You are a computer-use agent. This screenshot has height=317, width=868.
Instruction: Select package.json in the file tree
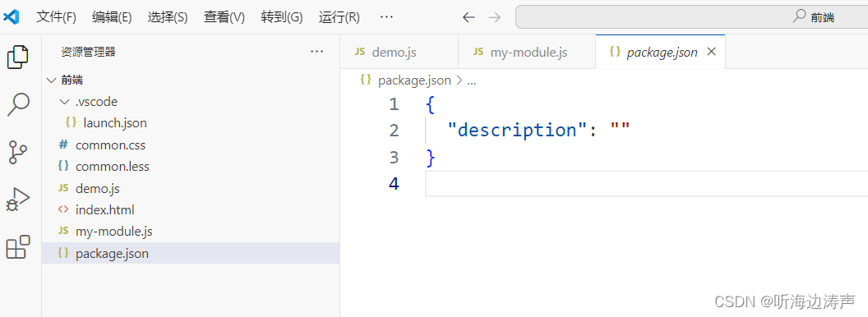191,254
